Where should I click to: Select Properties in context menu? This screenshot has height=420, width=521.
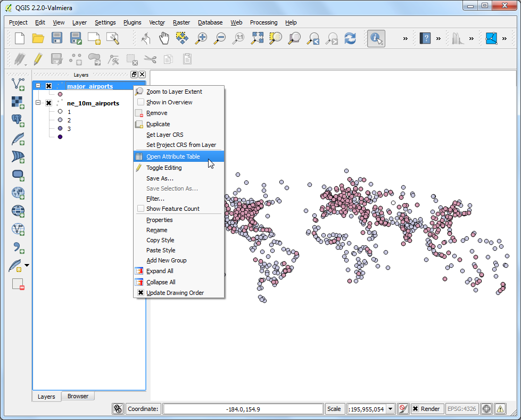tap(179, 220)
